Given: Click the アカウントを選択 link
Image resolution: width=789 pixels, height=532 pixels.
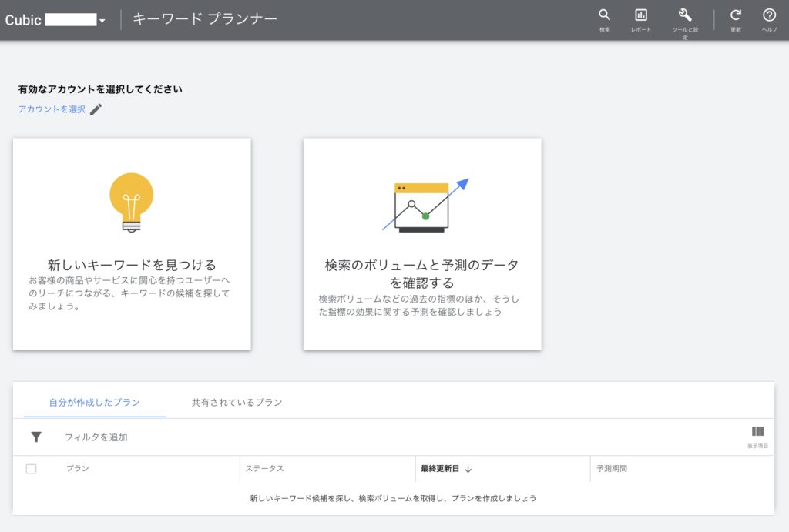Looking at the screenshot, I should tap(52, 109).
